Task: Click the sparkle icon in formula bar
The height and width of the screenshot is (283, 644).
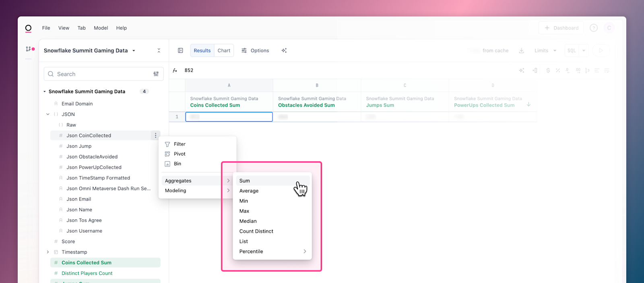Action: coord(522,71)
